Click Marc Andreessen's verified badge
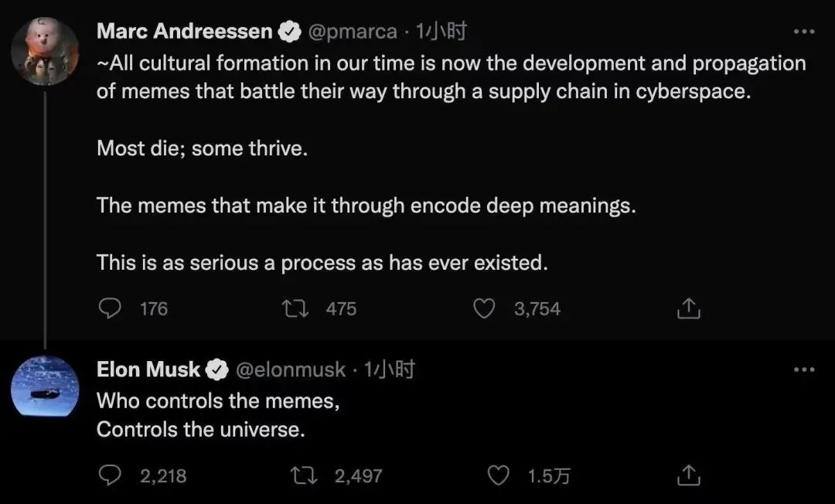Screen dimensions: 835x504 point(290,32)
